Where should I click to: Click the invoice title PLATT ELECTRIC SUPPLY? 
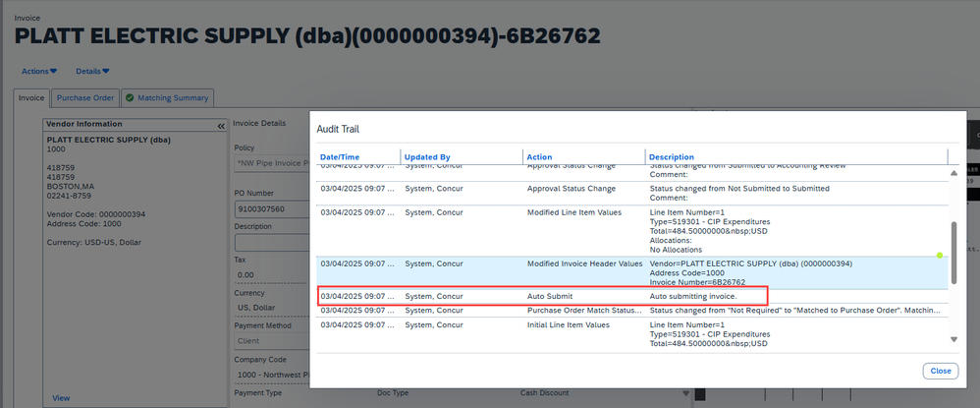[x=307, y=36]
